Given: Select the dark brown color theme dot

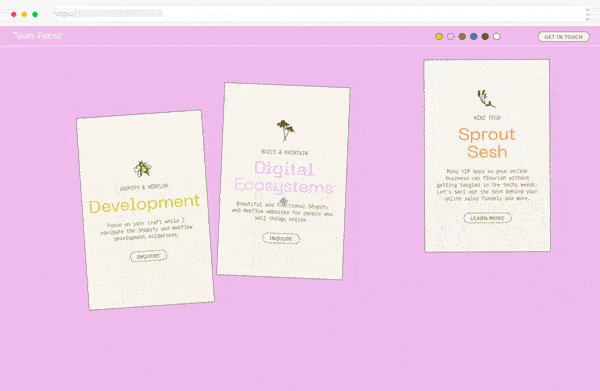Looking at the screenshot, I should (485, 36).
